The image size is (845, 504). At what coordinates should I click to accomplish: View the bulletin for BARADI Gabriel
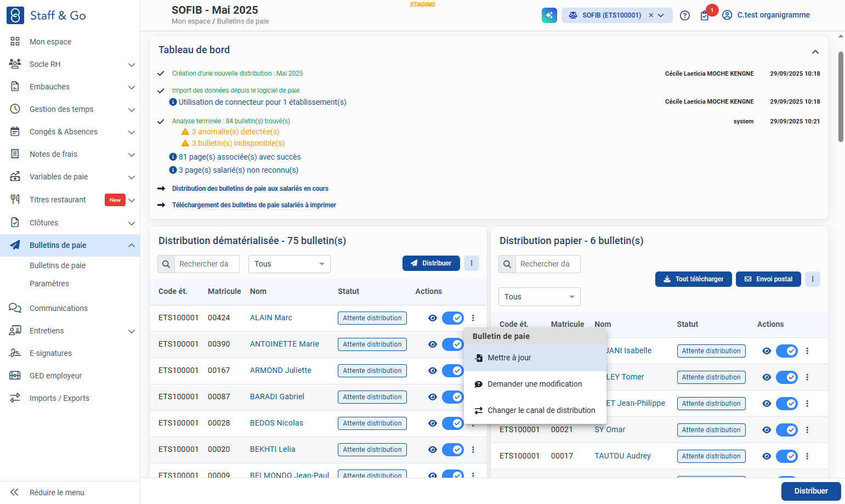tap(433, 397)
